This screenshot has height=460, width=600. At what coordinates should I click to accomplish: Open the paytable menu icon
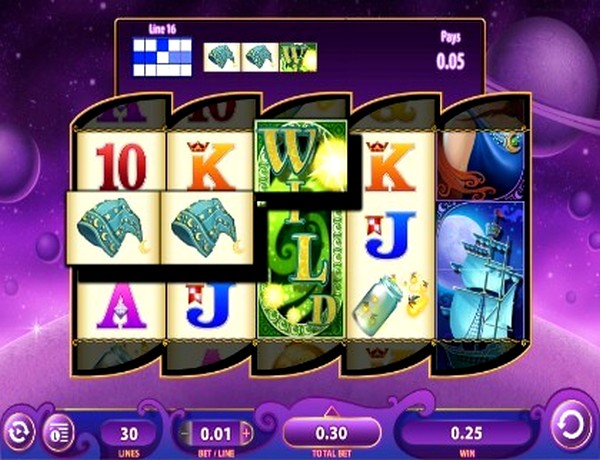tap(58, 433)
